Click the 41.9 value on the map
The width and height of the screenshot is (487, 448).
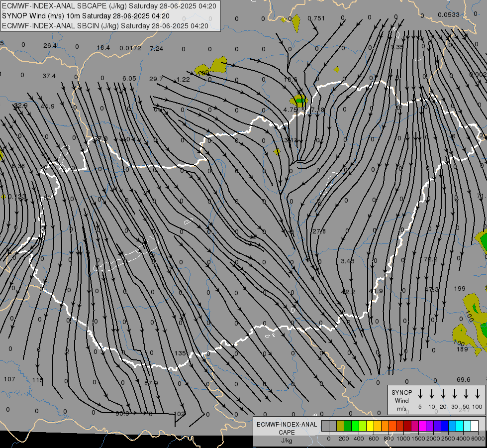coord(376,291)
